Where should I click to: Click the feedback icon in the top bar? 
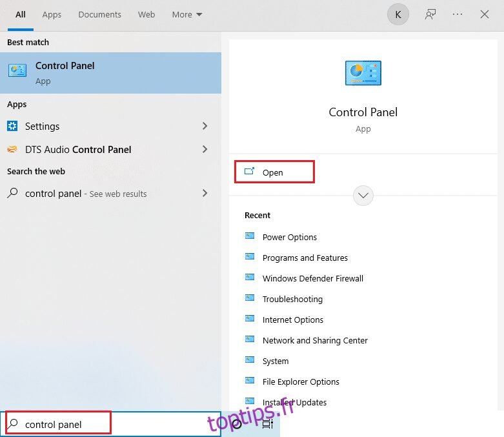(430, 14)
